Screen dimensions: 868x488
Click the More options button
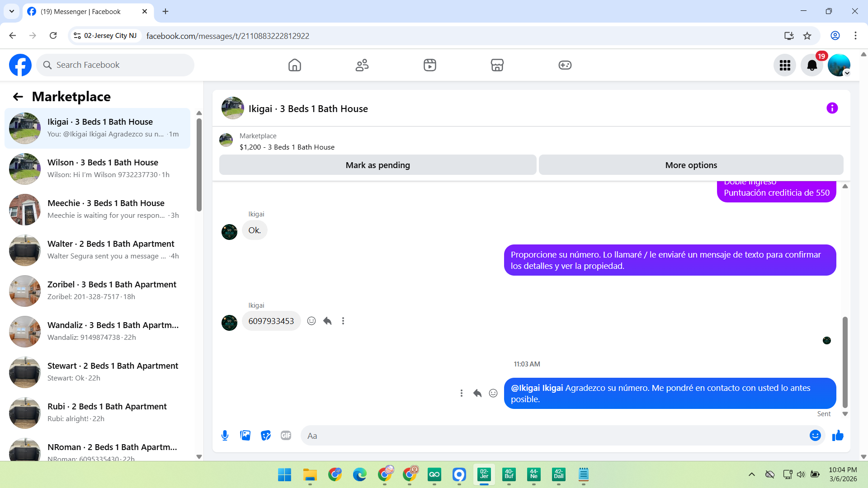click(x=691, y=165)
